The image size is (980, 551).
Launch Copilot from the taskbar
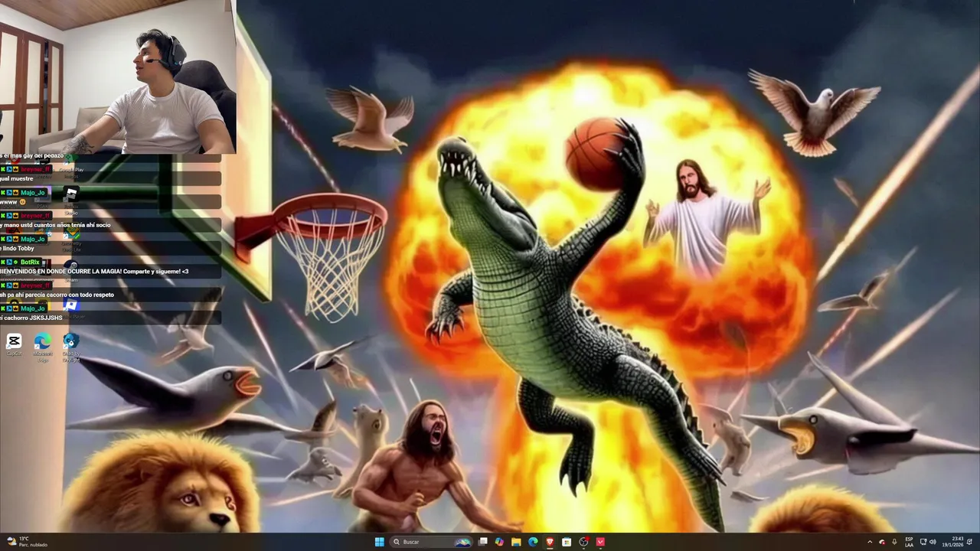[499, 542]
